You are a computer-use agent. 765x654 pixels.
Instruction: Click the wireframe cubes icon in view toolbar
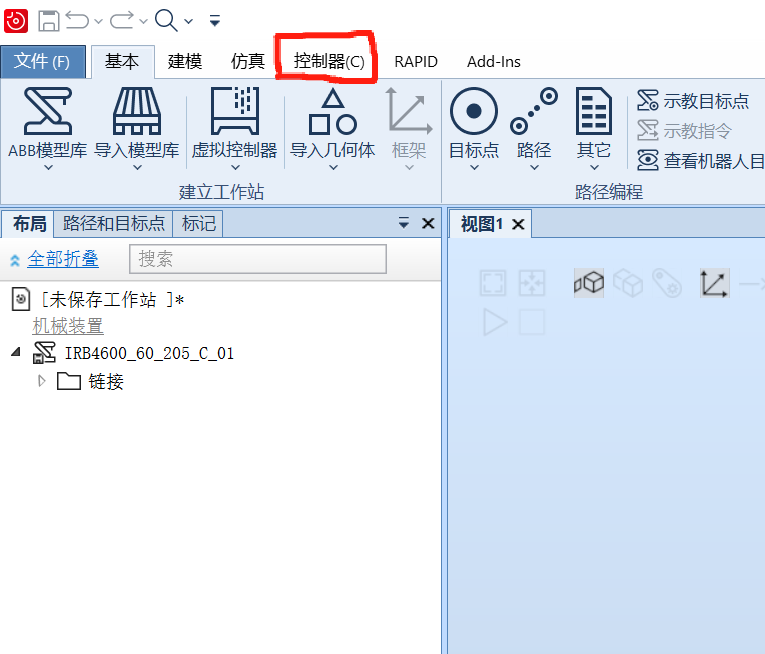(x=628, y=283)
